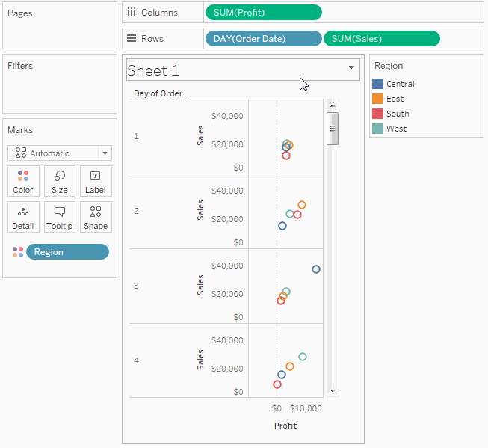
Task: Select day 3 row header
Action: click(136, 286)
